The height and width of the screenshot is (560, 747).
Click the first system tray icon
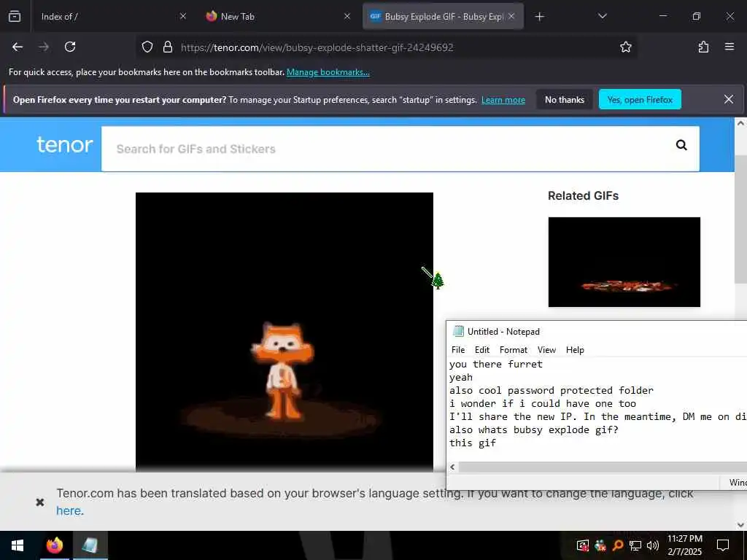pos(582,545)
